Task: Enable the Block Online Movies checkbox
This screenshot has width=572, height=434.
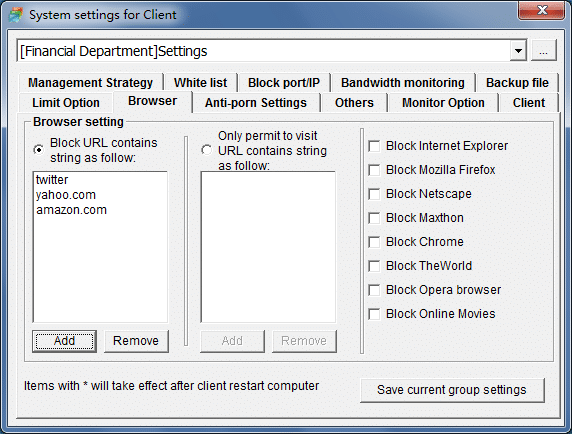Action: click(374, 314)
